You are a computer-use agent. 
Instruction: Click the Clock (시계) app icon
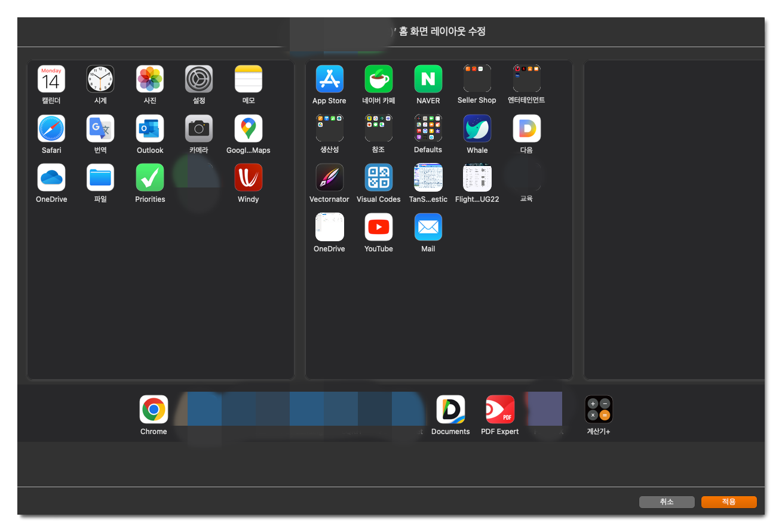click(x=100, y=79)
